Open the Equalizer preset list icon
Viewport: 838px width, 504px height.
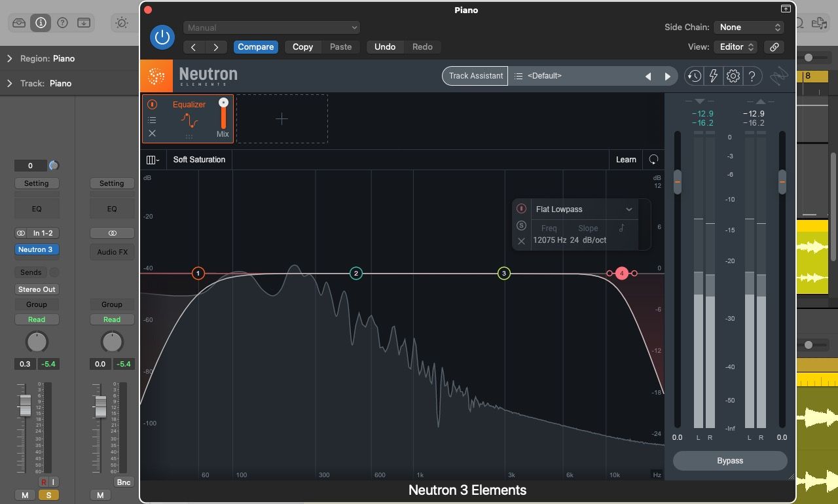[152, 119]
